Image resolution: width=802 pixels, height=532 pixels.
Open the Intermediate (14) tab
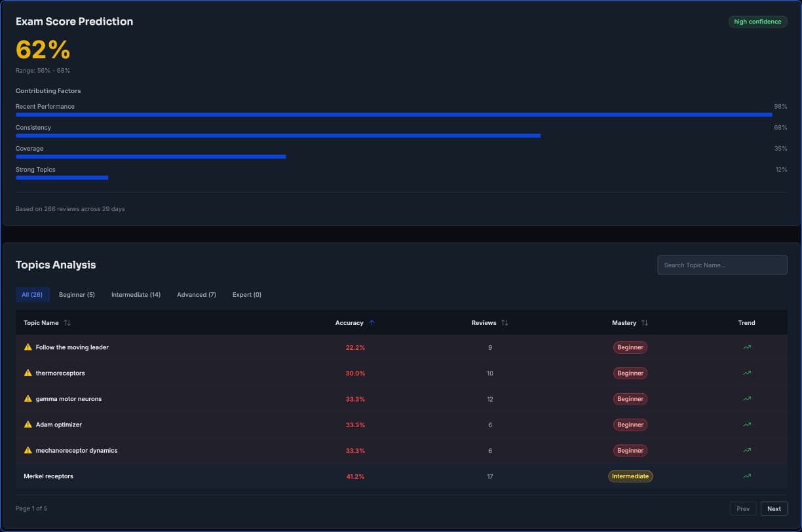point(136,295)
